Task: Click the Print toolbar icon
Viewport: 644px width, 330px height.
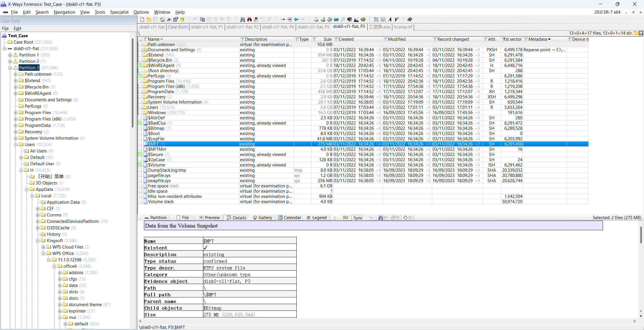Action: pos(169,19)
